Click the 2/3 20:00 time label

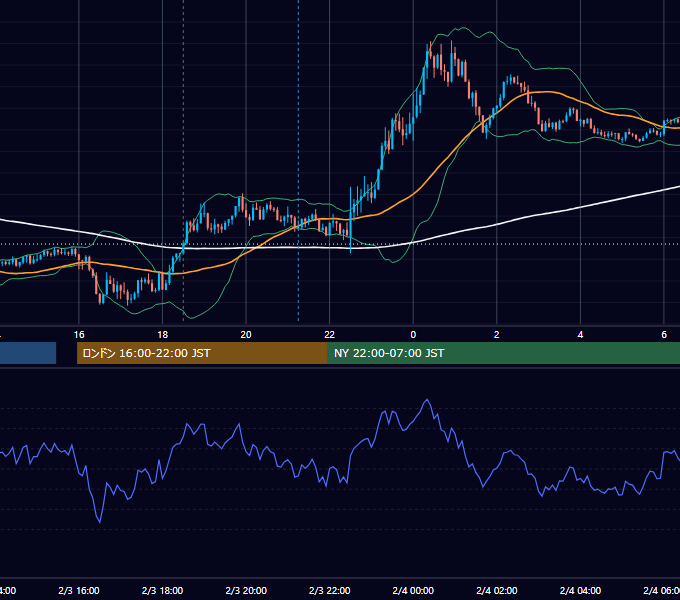246,590
